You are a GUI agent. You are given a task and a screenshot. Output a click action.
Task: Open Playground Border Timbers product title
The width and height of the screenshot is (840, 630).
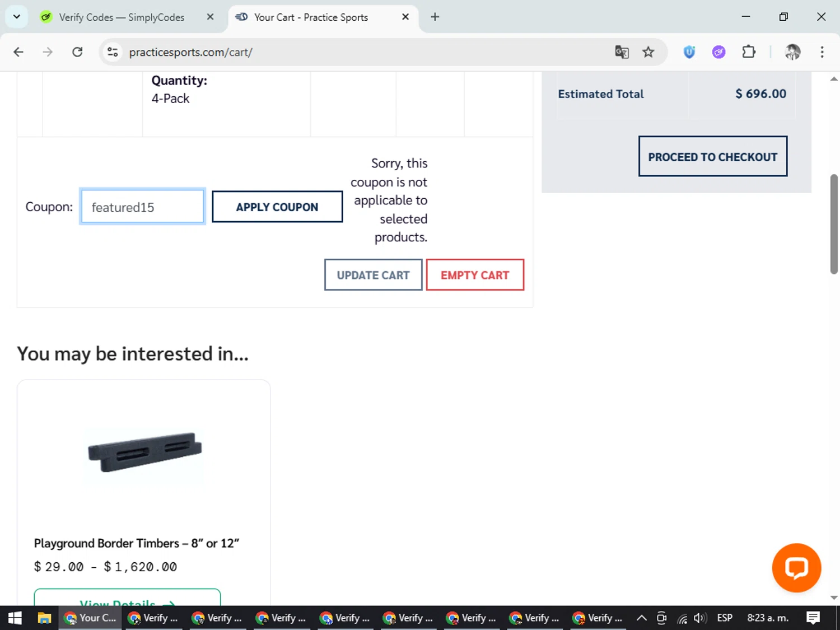coord(137,543)
